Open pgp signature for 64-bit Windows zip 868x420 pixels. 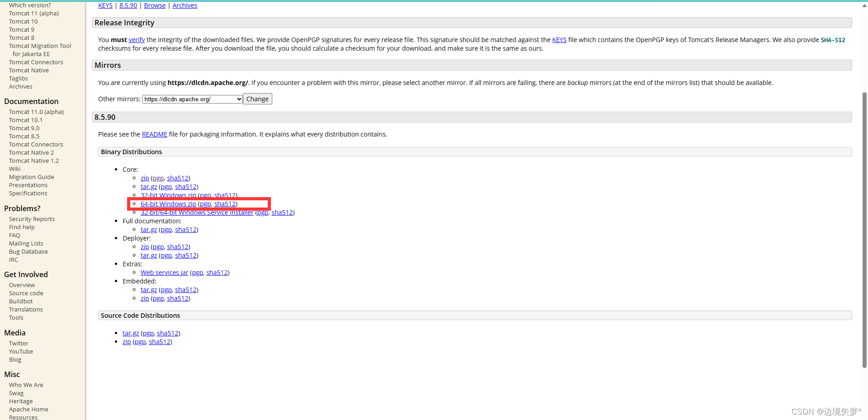tap(205, 204)
